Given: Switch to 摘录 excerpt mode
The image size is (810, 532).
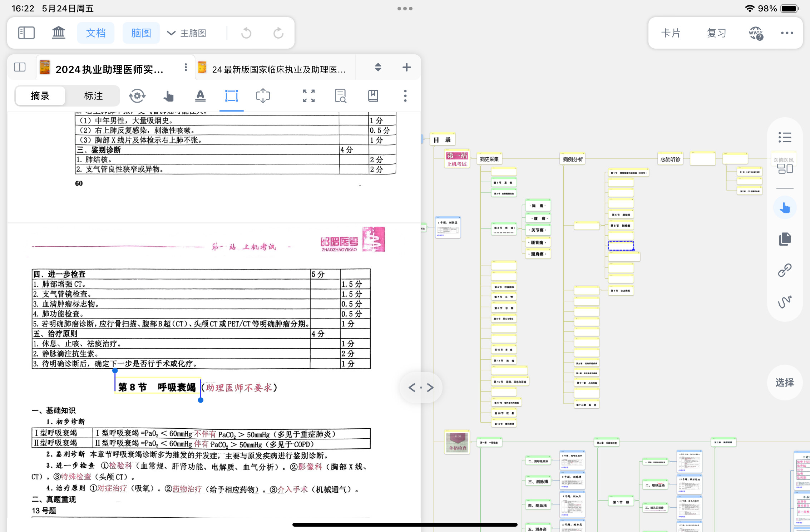Looking at the screenshot, I should [40, 96].
